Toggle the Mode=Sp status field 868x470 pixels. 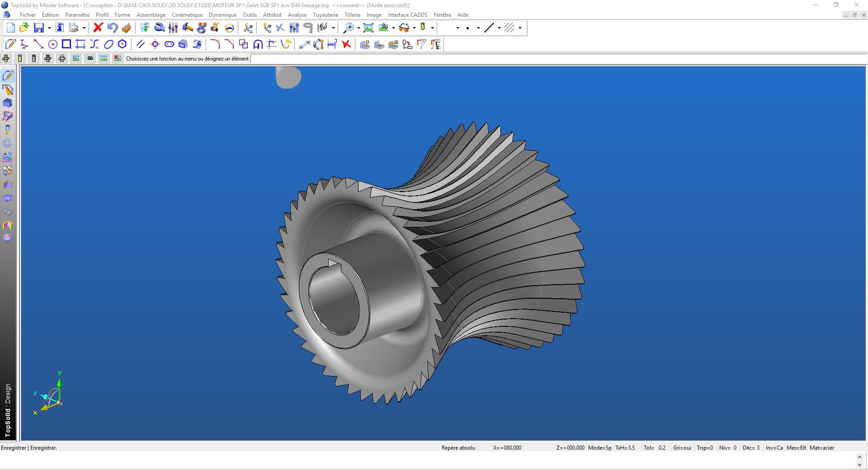(599, 448)
